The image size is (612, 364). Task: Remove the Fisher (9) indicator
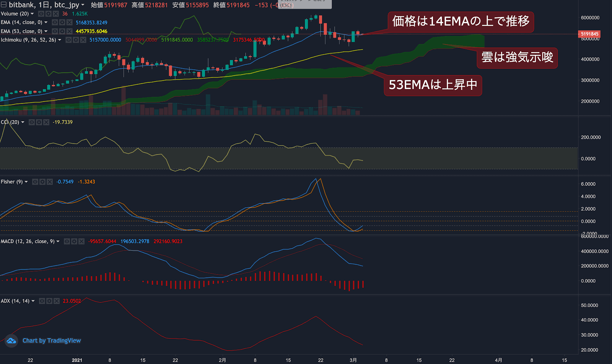pos(49,182)
